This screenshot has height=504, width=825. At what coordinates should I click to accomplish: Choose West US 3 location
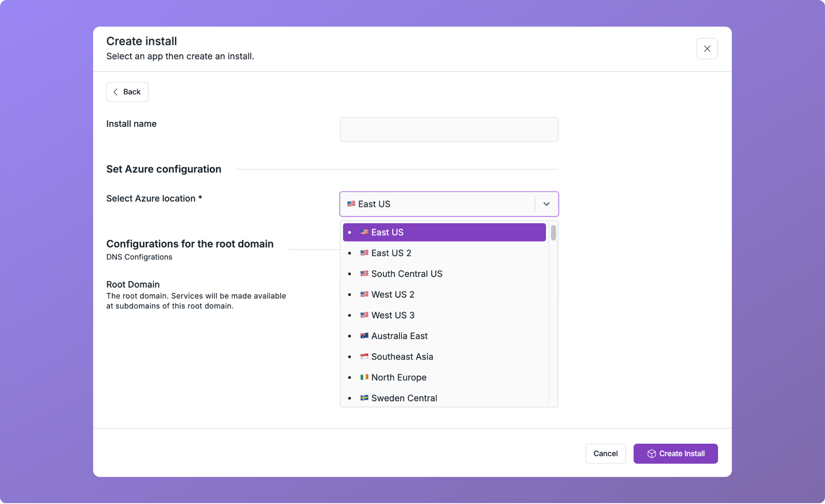[444, 316]
